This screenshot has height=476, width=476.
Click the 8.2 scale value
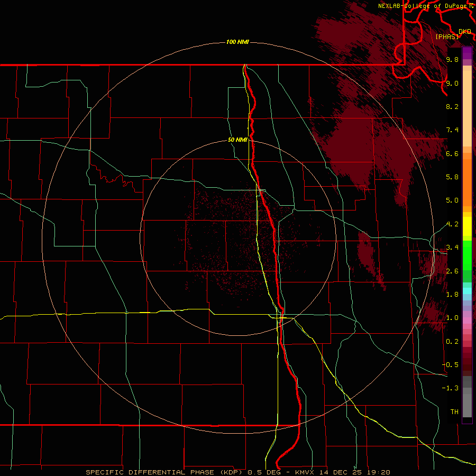[452, 106]
